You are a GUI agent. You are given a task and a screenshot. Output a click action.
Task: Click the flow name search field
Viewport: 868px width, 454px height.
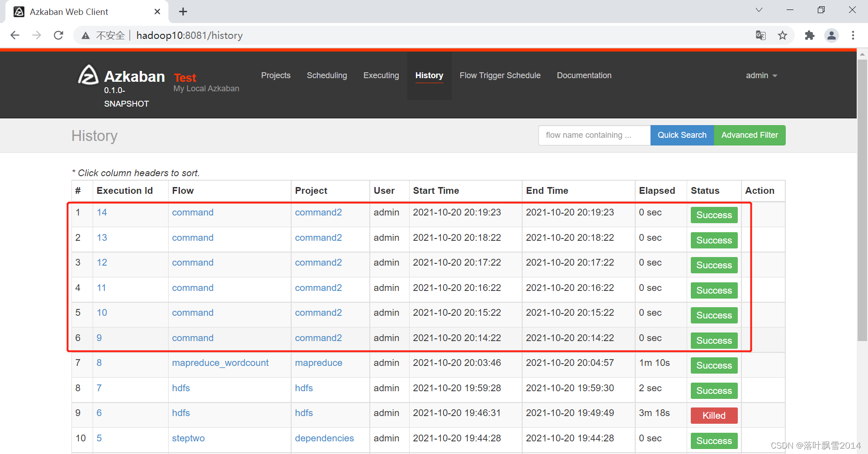pyautogui.click(x=594, y=135)
